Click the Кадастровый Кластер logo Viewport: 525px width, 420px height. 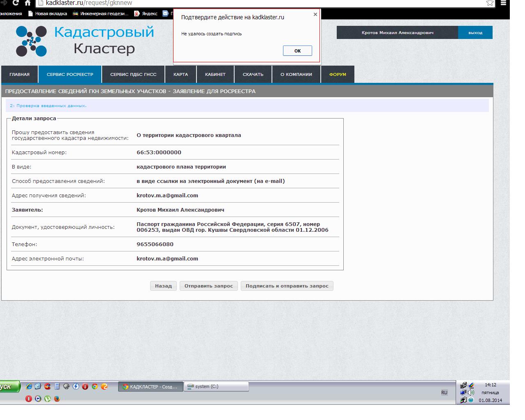tap(85, 41)
